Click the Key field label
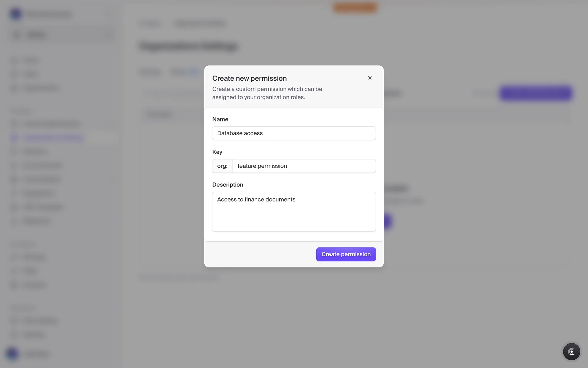588x368 pixels. [x=217, y=152]
